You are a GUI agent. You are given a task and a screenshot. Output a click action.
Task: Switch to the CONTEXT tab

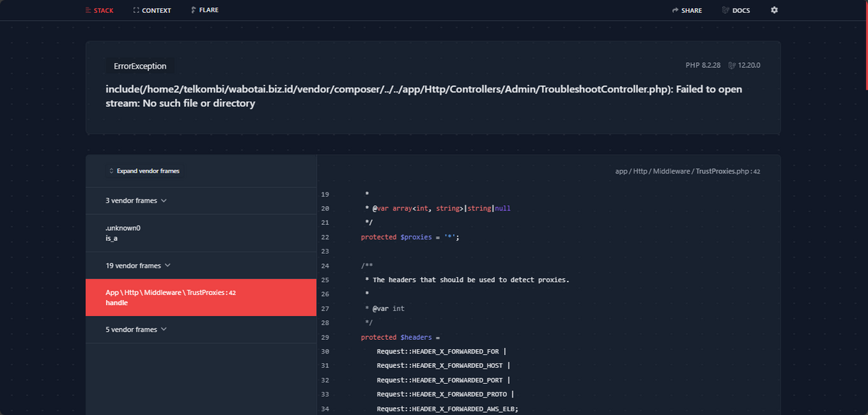tap(153, 10)
